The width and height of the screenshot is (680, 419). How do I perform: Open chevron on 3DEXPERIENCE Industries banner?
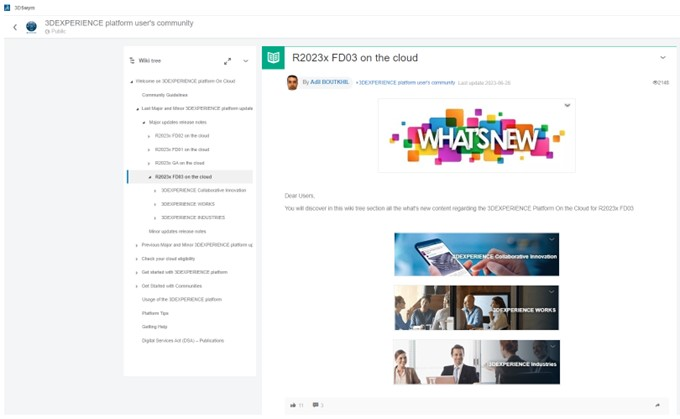point(552,346)
